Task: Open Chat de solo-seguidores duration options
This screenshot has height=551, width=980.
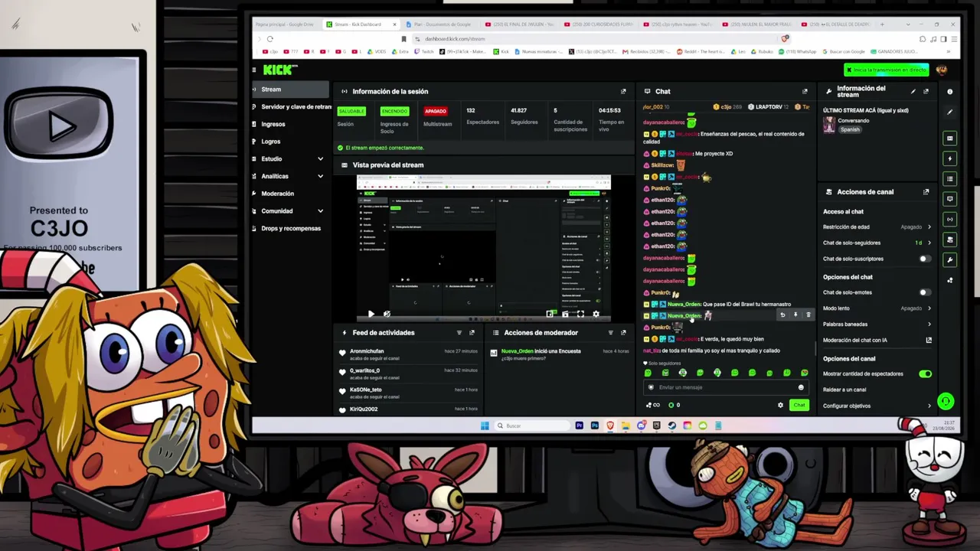Action: (x=877, y=243)
